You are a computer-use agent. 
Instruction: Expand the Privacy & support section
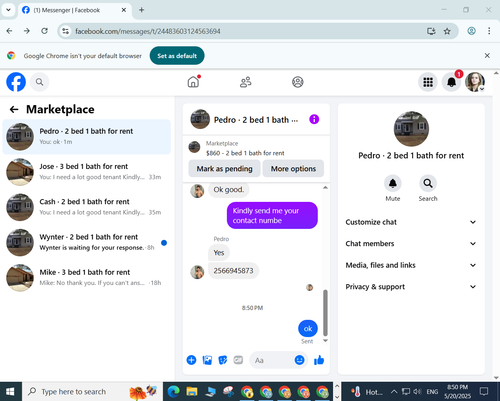click(411, 287)
